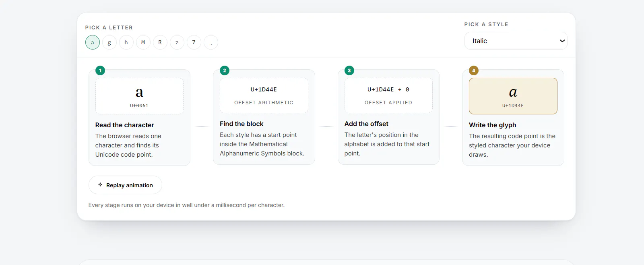Screen dimensions: 644x265
Task: Click the style dropdown chevron arrow
Action: (562, 41)
